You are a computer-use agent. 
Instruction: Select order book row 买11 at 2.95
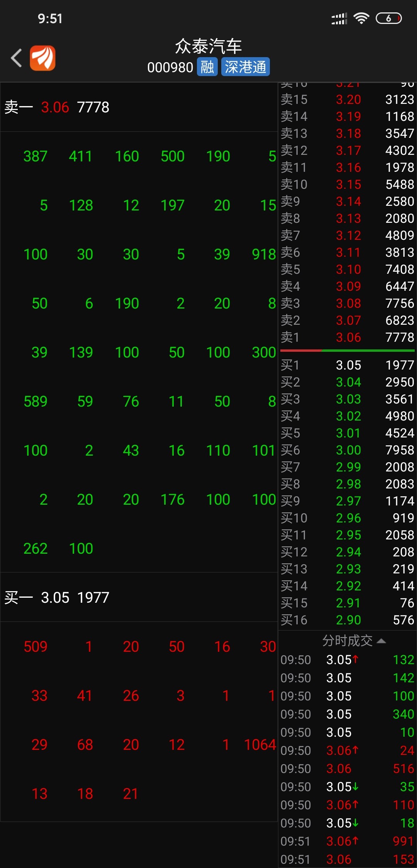tap(347, 535)
